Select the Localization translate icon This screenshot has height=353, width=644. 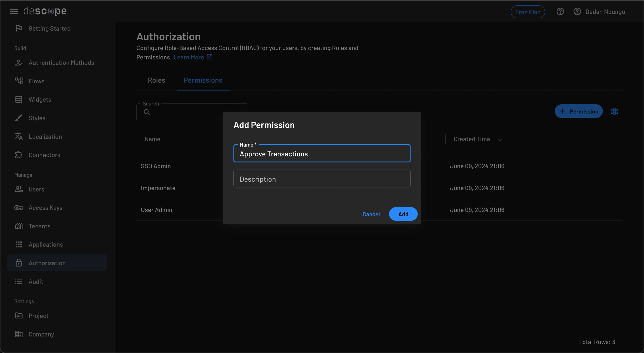tap(19, 137)
